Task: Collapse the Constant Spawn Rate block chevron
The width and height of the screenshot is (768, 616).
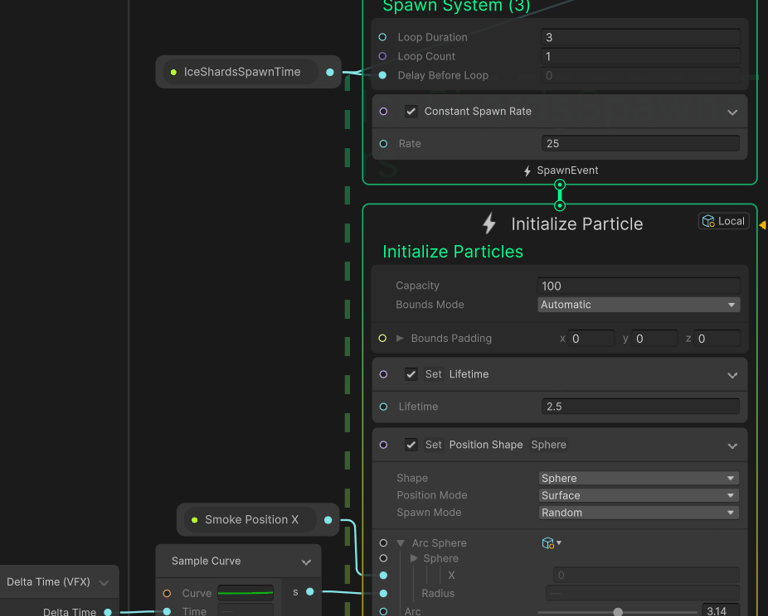Action: (x=732, y=112)
